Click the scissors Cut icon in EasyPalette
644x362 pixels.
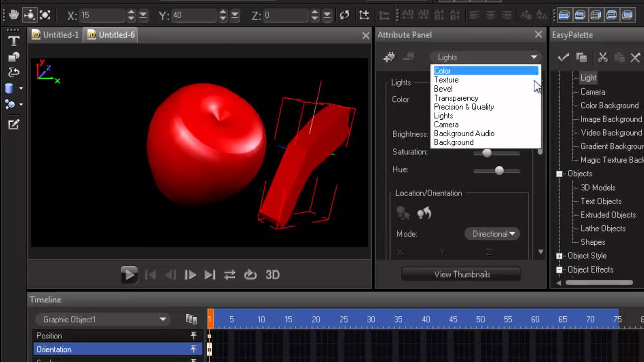603,57
